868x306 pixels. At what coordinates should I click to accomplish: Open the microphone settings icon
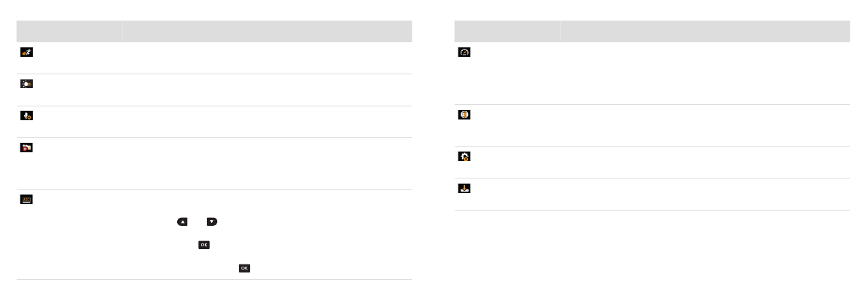[x=26, y=115]
